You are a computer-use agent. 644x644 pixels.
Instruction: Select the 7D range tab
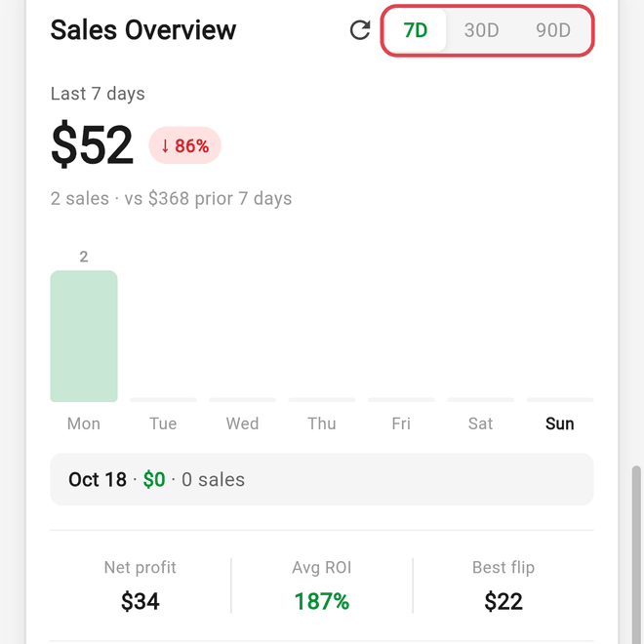point(416,30)
